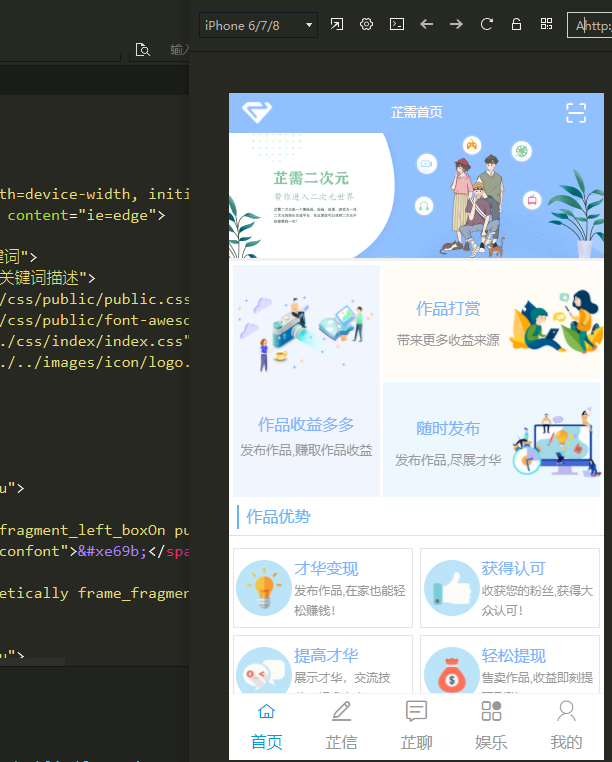The width and height of the screenshot is (612, 762).
Task: Click the 发布作品,赚取作品收益 subtitle text
Action: coord(306,450)
